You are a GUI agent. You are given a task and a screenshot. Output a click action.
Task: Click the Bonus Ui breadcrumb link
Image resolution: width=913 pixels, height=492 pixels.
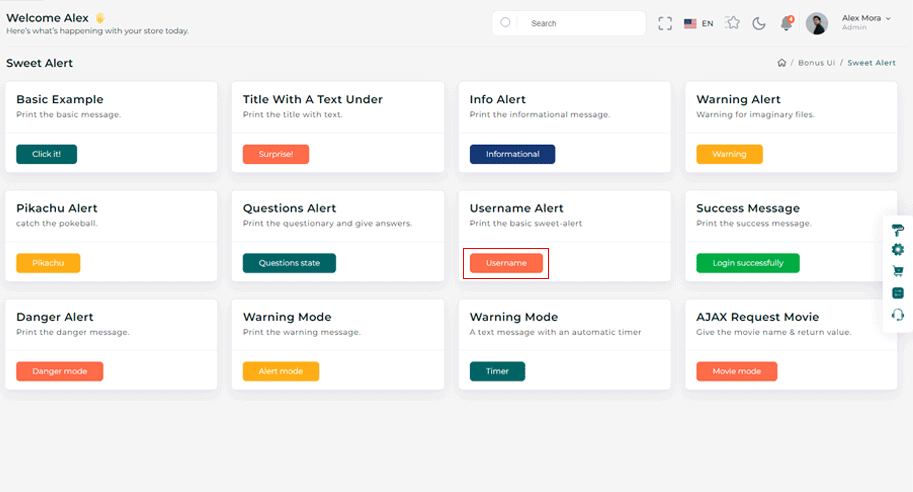816,63
